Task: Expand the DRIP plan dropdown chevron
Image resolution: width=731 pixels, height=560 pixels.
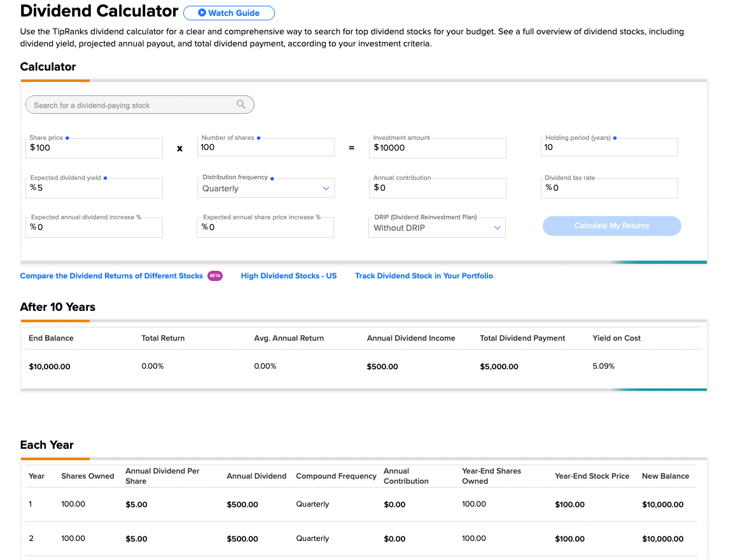Action: pos(498,228)
